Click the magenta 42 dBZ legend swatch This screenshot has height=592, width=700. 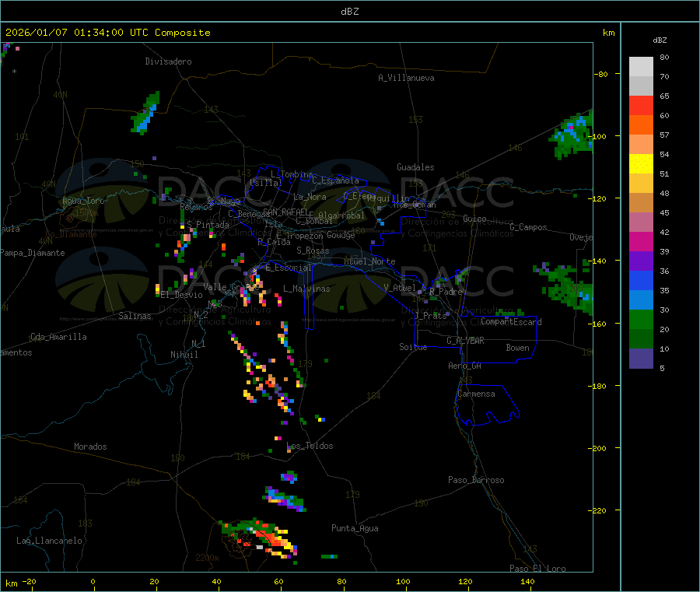(641, 241)
